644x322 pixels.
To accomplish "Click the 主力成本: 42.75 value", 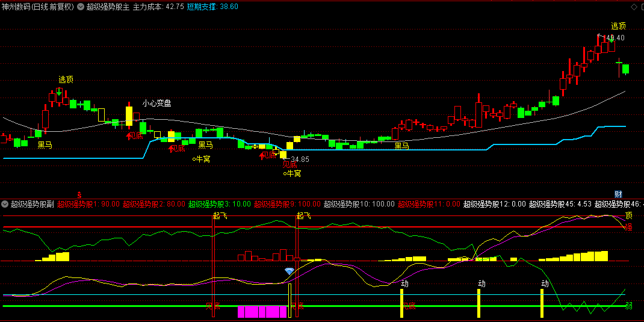I will [158, 7].
